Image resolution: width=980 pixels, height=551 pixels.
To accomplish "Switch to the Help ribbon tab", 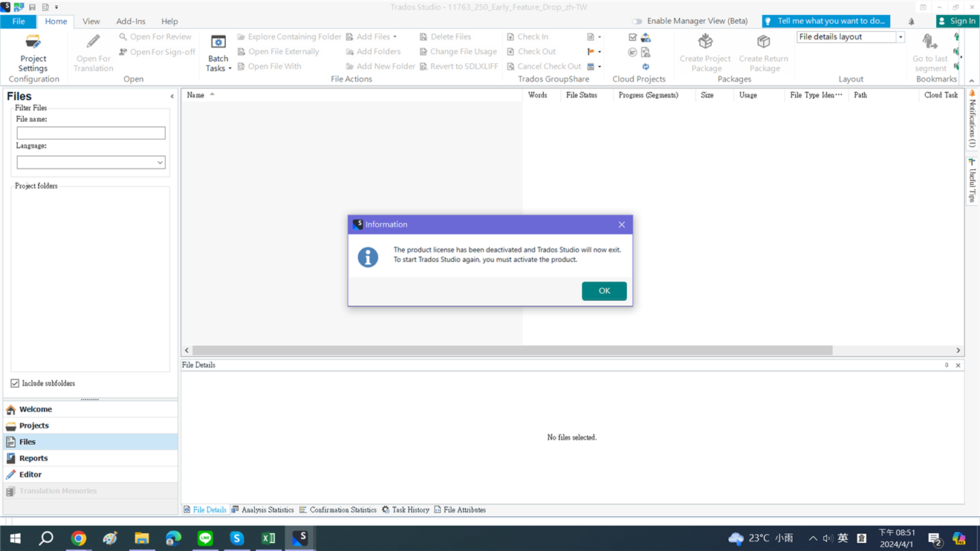I will (x=169, y=22).
